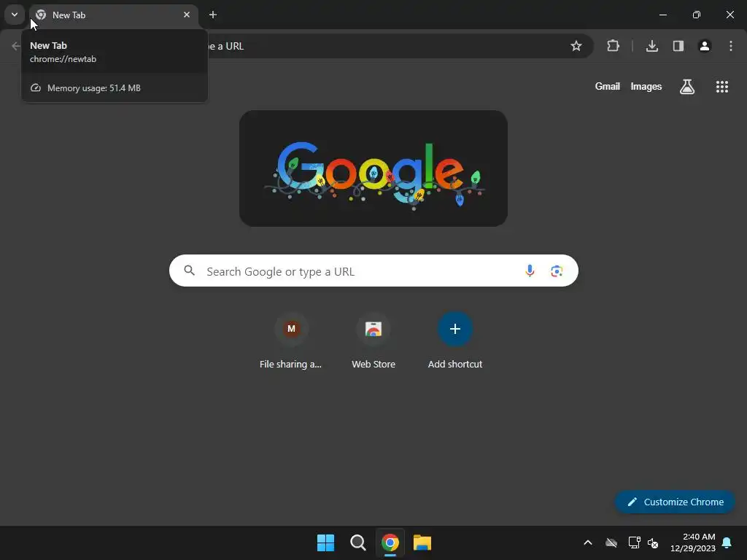
Task: Close the New Tab tab
Action: tap(187, 15)
